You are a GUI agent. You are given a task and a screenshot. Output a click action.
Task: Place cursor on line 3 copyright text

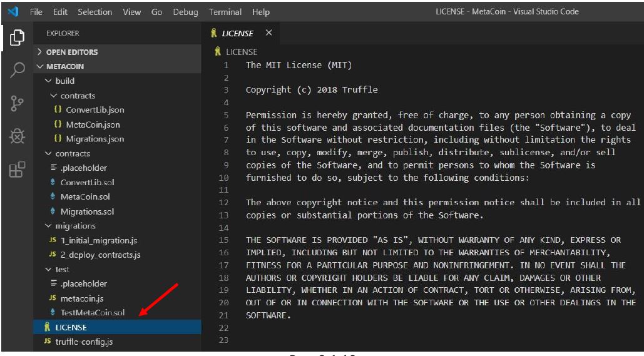(312, 89)
